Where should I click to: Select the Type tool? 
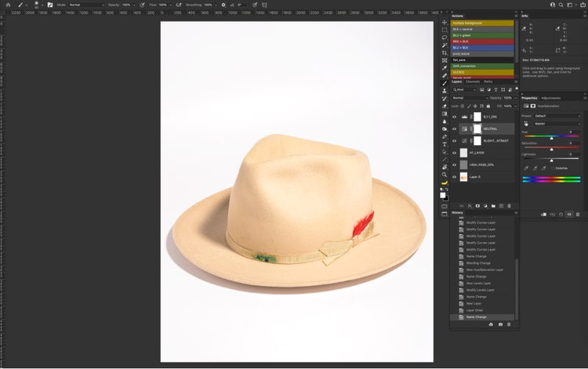(x=445, y=144)
